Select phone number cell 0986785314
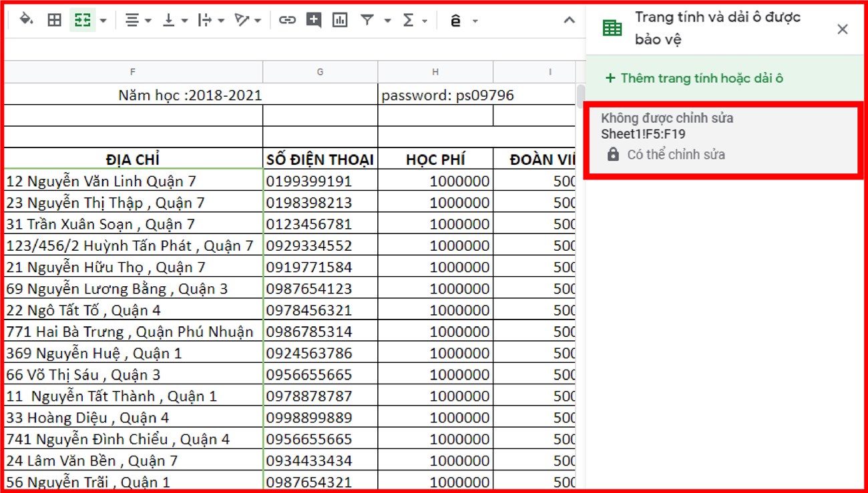The height and width of the screenshot is (493, 868). point(320,331)
